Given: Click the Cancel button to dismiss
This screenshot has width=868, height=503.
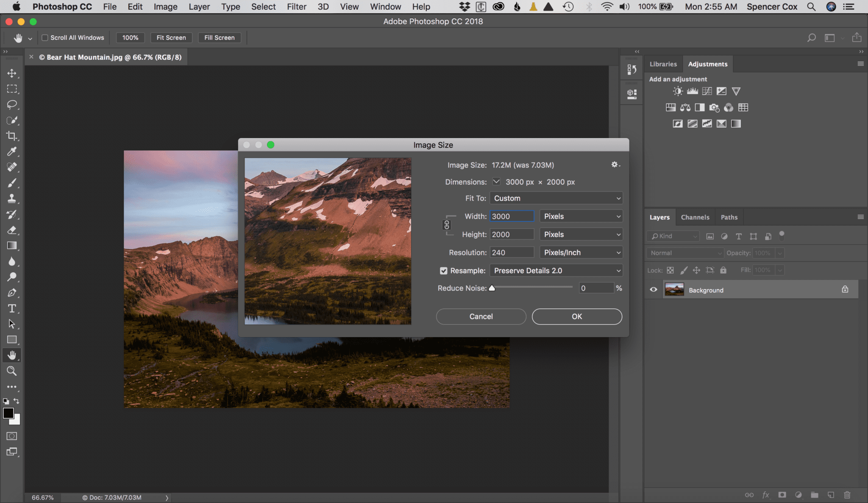Looking at the screenshot, I should click(481, 316).
